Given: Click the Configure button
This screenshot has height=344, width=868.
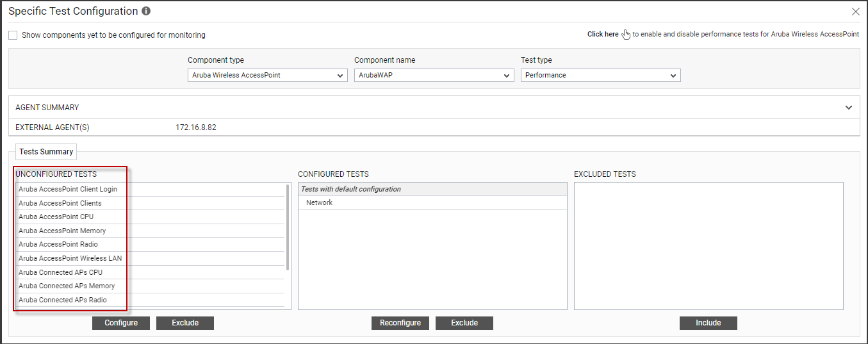Looking at the screenshot, I should [x=121, y=323].
